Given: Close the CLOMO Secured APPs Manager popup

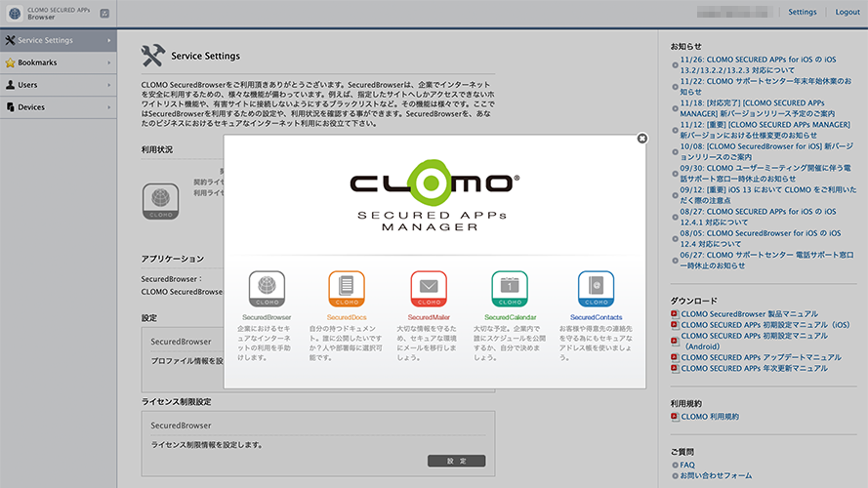Looking at the screenshot, I should click(x=642, y=139).
